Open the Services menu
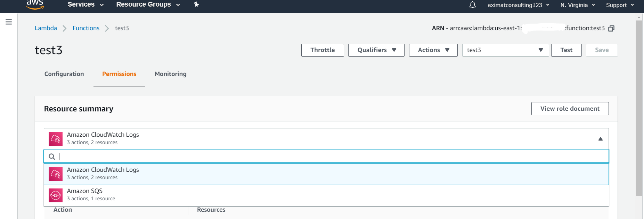This screenshot has width=644, height=219. click(x=85, y=5)
